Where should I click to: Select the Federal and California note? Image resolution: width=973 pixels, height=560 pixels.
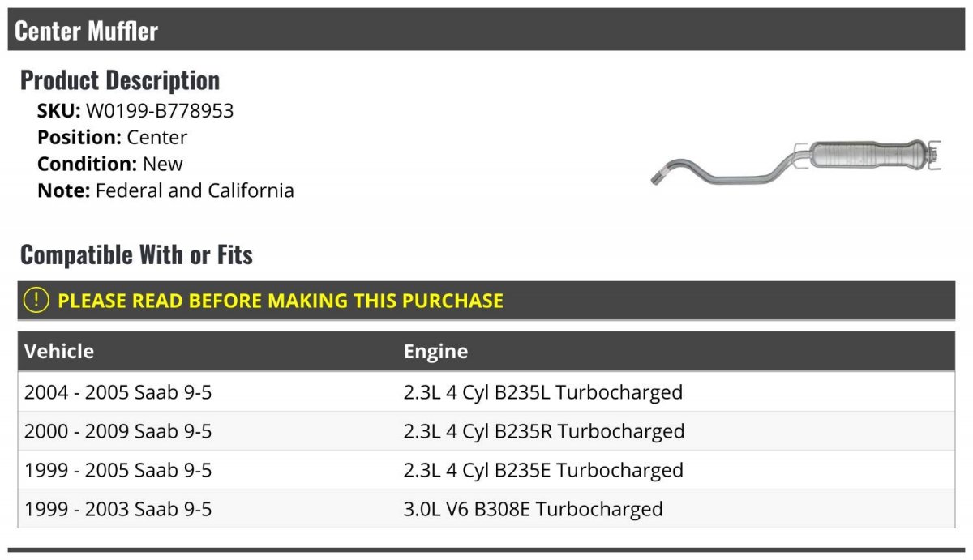pos(194,191)
